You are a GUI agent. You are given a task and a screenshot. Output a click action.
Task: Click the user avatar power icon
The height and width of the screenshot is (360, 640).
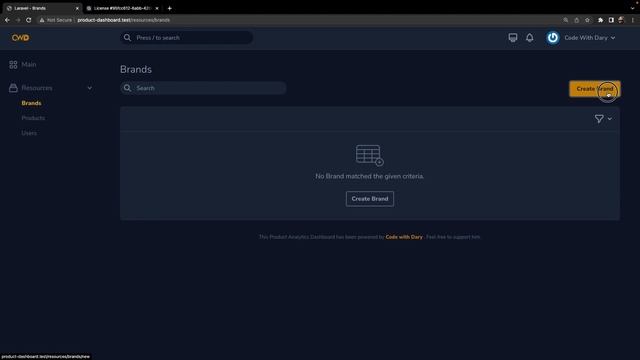[x=553, y=38]
